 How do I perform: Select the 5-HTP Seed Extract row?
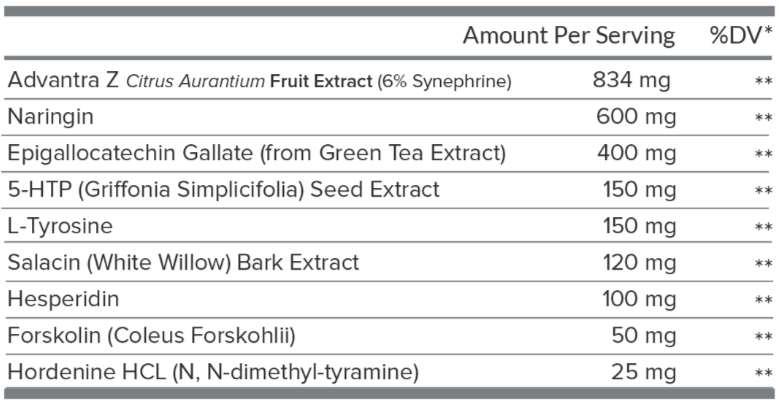pyautogui.click(x=390, y=190)
